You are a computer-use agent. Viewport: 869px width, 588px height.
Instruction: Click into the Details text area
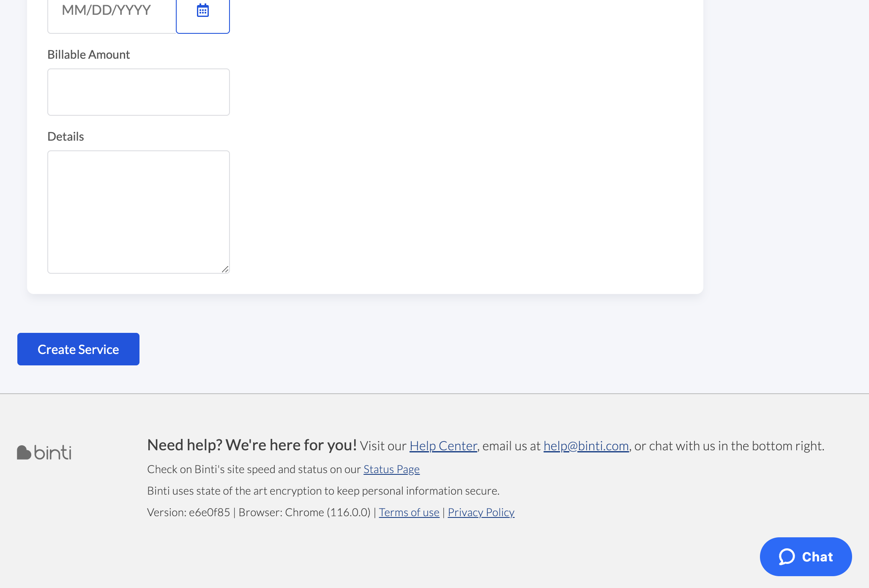139,212
